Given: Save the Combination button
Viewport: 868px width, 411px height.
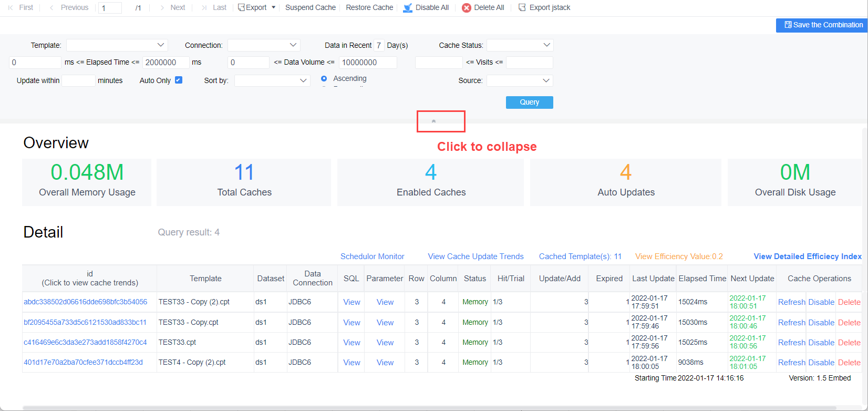Looking at the screenshot, I should pyautogui.click(x=822, y=25).
